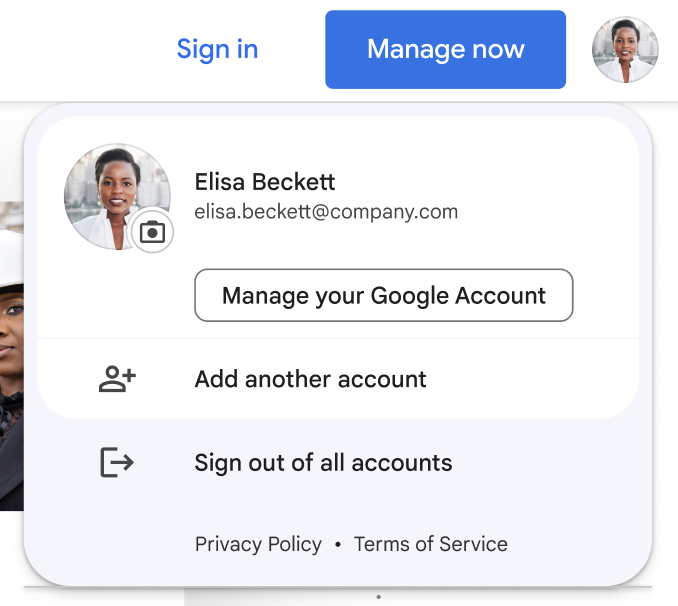Open the Privacy Policy link

pyautogui.click(x=258, y=545)
